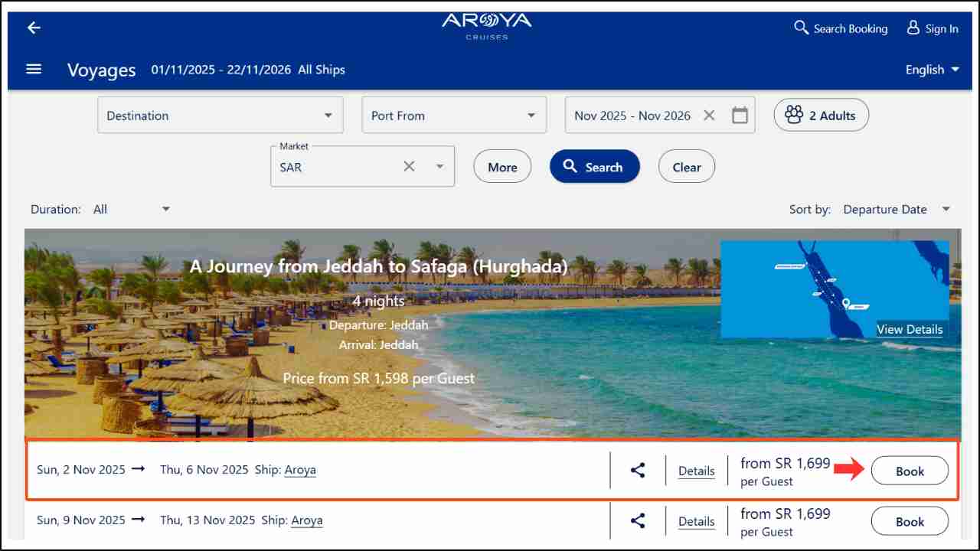The width and height of the screenshot is (980, 551).
Task: Open the hamburger navigation menu
Action: 34,68
